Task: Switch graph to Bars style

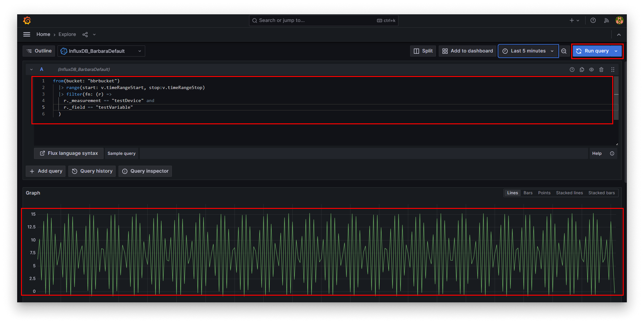Action: click(528, 193)
